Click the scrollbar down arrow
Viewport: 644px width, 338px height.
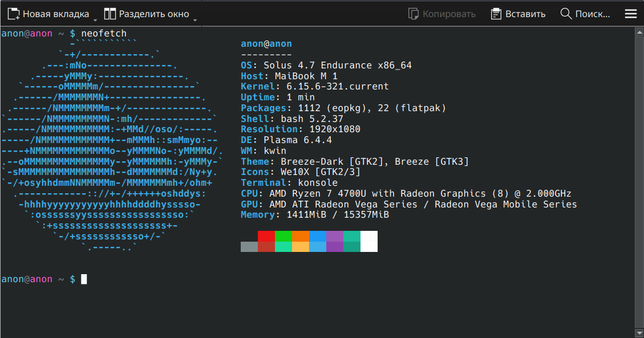tap(639, 332)
